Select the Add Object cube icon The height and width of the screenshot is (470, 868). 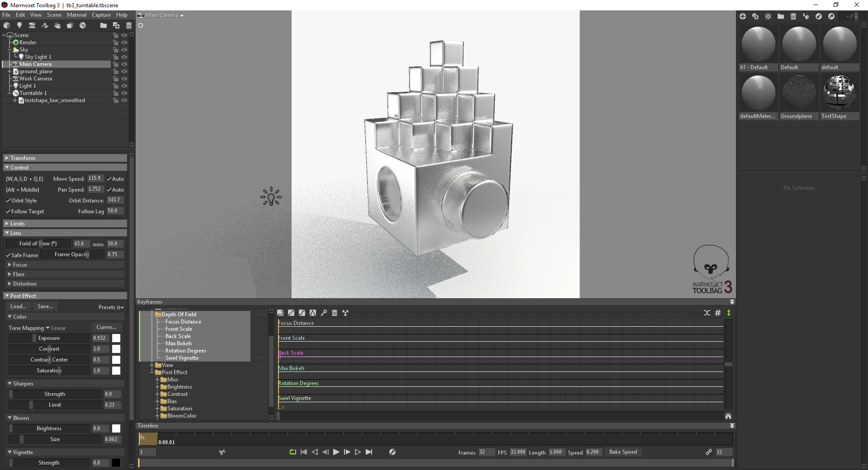tap(7, 26)
